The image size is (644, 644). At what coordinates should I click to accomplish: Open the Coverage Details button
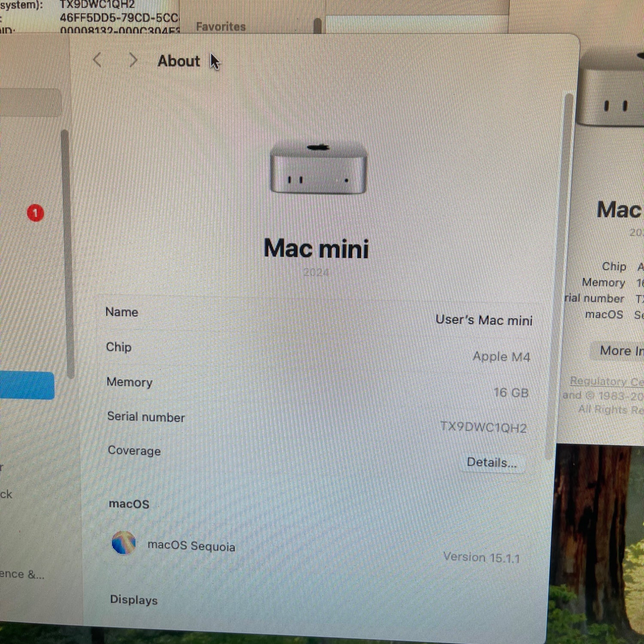click(x=492, y=463)
